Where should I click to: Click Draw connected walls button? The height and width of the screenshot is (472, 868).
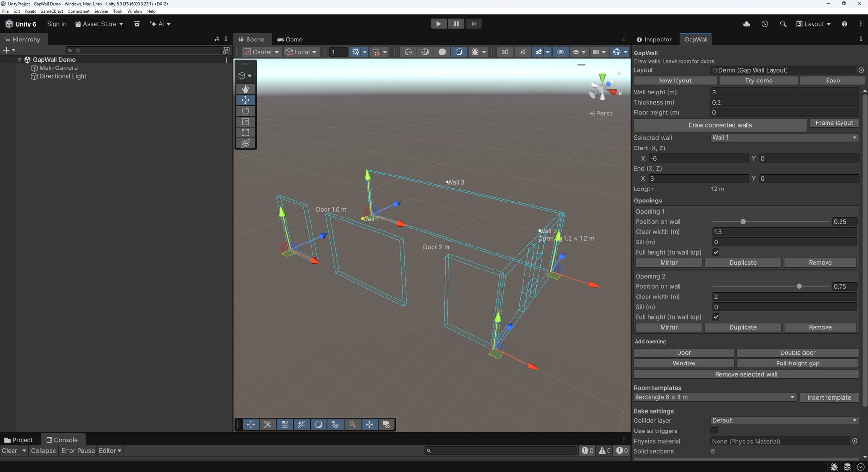720,125
